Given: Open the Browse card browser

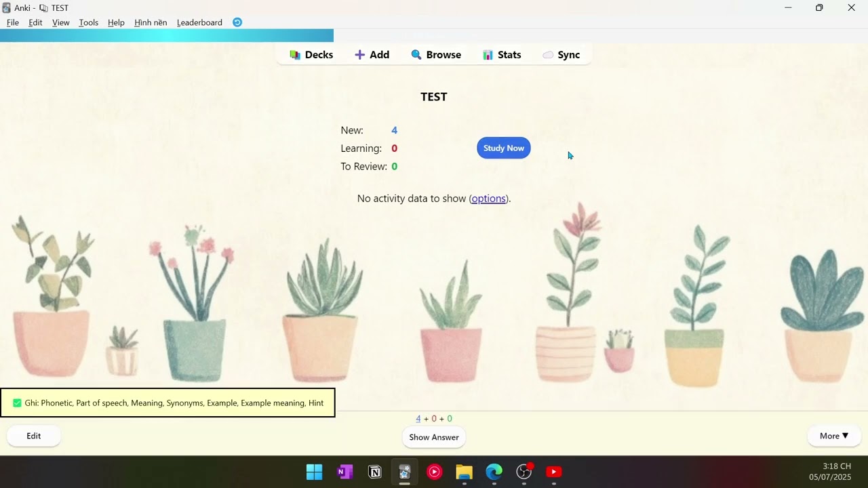Looking at the screenshot, I should click(436, 55).
